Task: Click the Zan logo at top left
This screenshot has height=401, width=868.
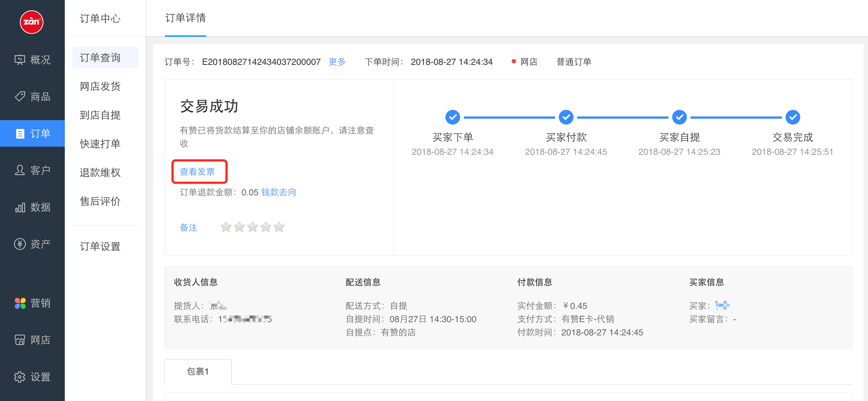Action: pyautogui.click(x=32, y=22)
